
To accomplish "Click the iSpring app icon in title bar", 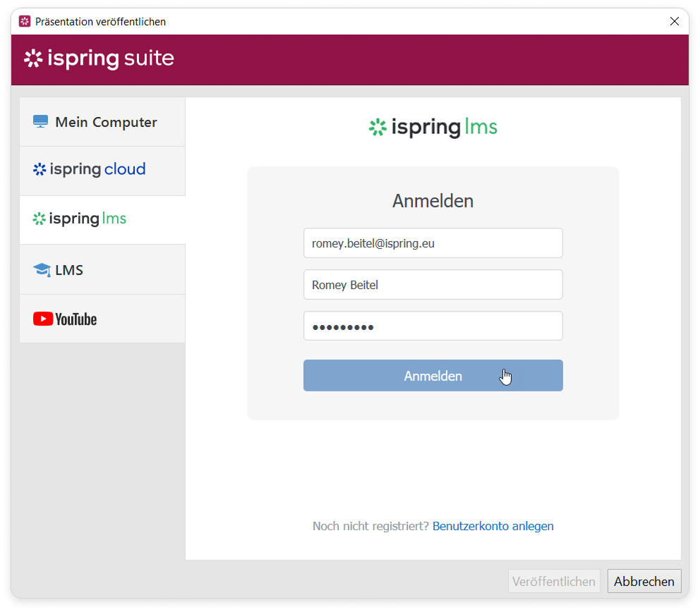I will pyautogui.click(x=25, y=22).
